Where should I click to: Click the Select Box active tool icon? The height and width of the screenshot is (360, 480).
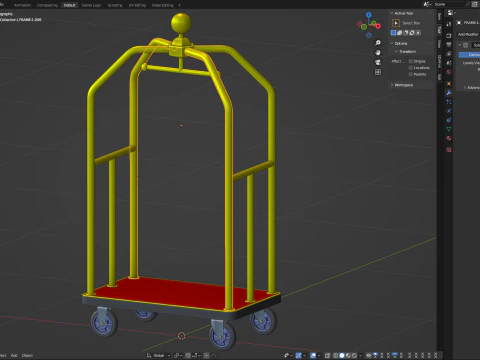tap(396, 23)
